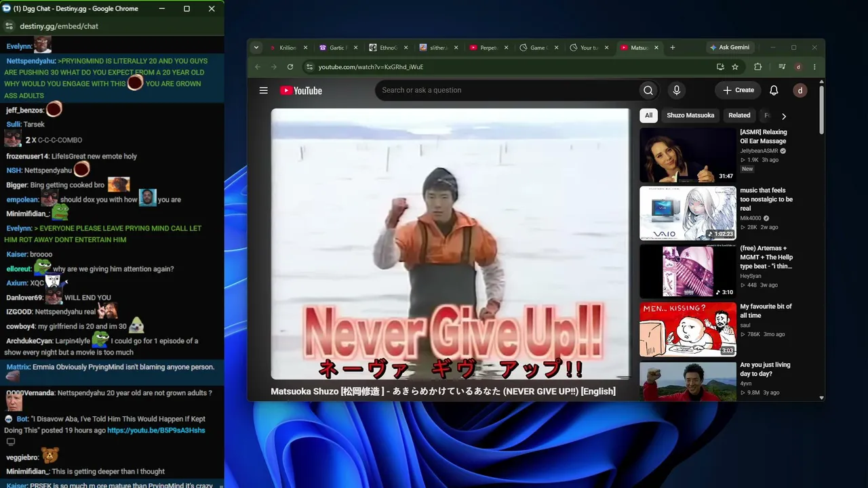Open 'music that feels too nostalgic' video title
Viewport: 868px width, 488px height.
[x=766, y=199]
